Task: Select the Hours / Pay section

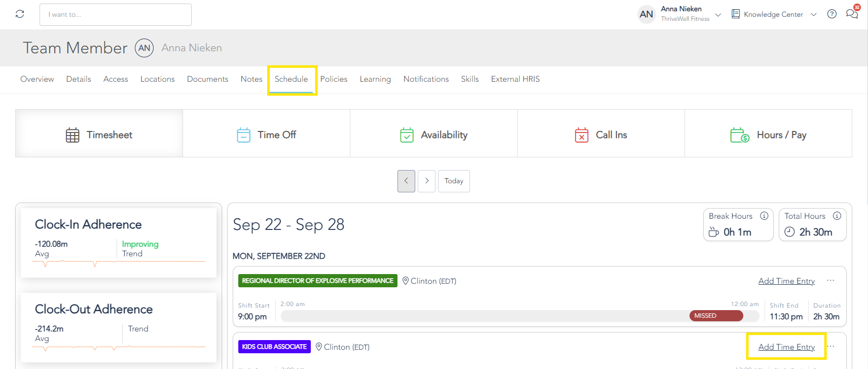Action: pyautogui.click(x=768, y=135)
